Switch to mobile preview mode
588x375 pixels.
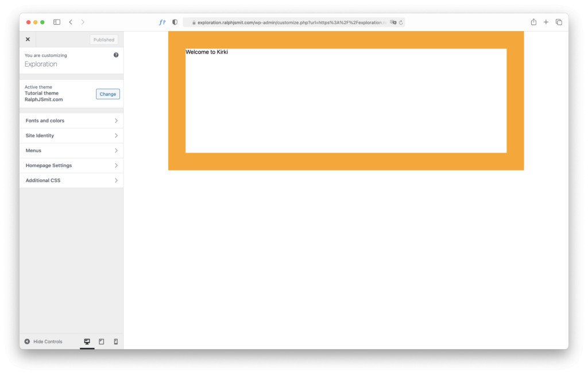coord(115,341)
